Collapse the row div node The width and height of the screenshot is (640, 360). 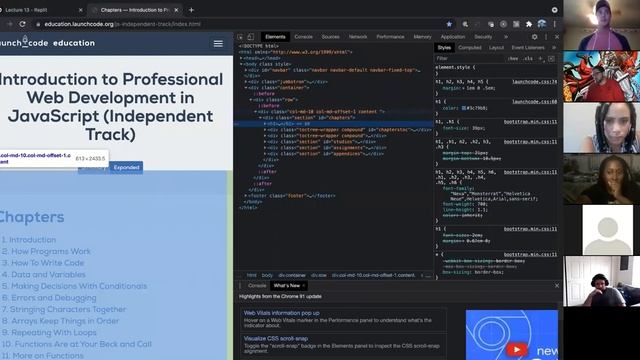[x=251, y=100]
